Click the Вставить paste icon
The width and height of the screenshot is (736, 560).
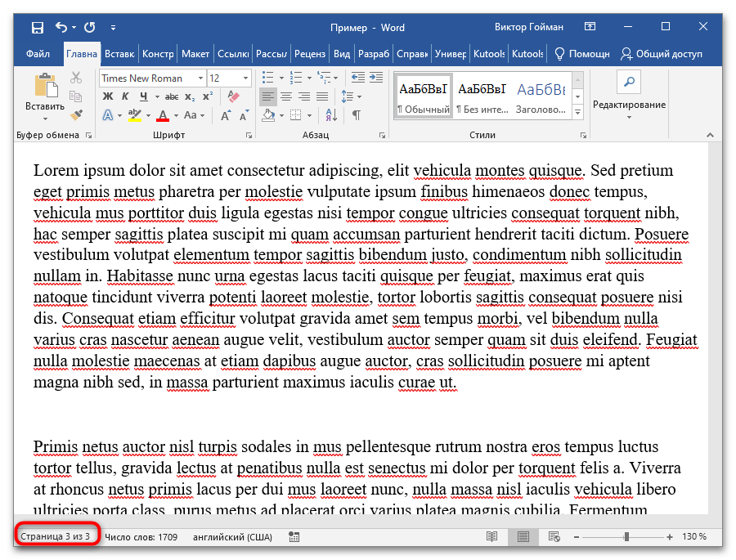[46, 87]
